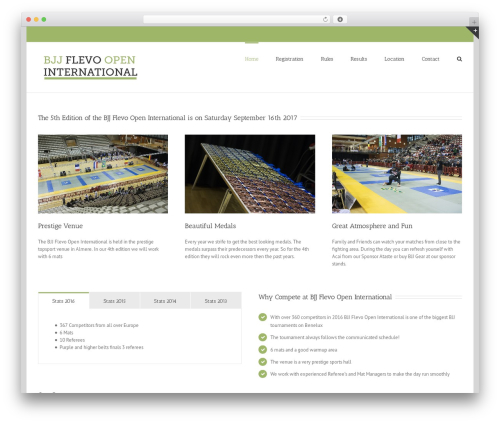Open the search magnifier icon in navigation

pos(459,59)
